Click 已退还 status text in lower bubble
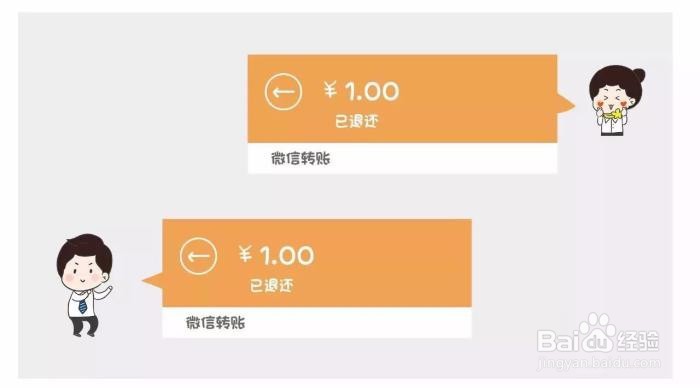700x388 pixels. tap(271, 285)
